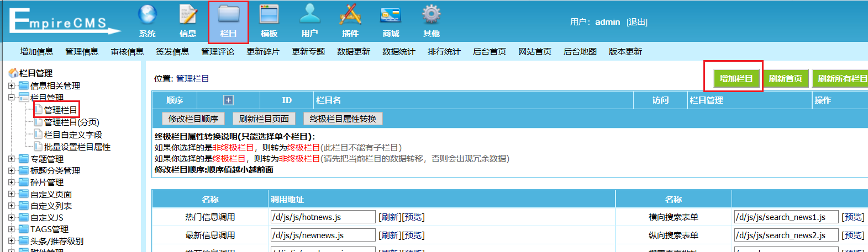Open the 模板 window icon
868x252 pixels.
269,15
